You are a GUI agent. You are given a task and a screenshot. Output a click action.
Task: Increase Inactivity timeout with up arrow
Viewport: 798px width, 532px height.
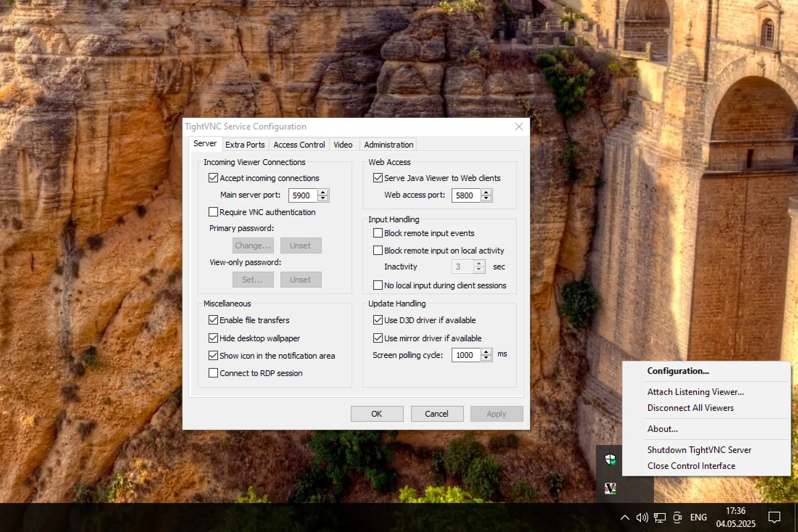pyautogui.click(x=479, y=263)
